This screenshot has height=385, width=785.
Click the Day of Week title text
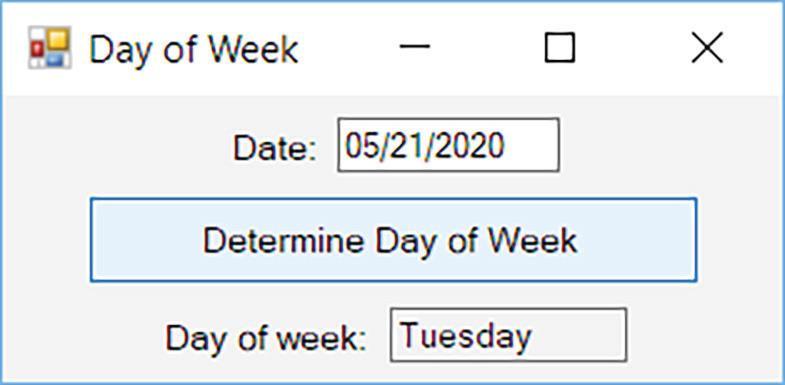[194, 49]
